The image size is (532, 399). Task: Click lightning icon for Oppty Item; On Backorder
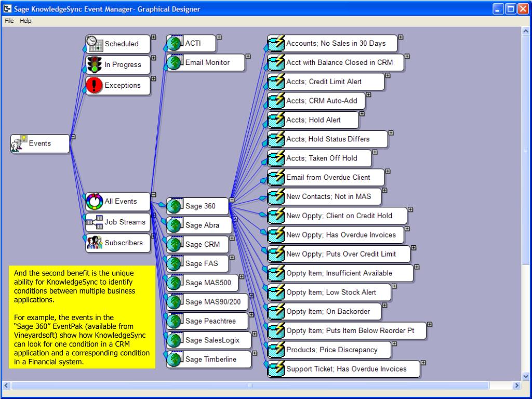276,312
